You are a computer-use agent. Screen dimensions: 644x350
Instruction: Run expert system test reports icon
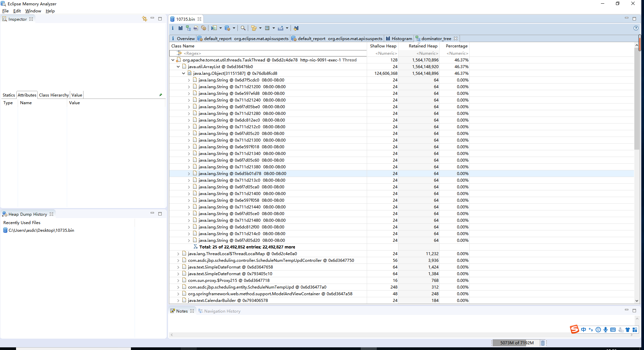coord(214,28)
